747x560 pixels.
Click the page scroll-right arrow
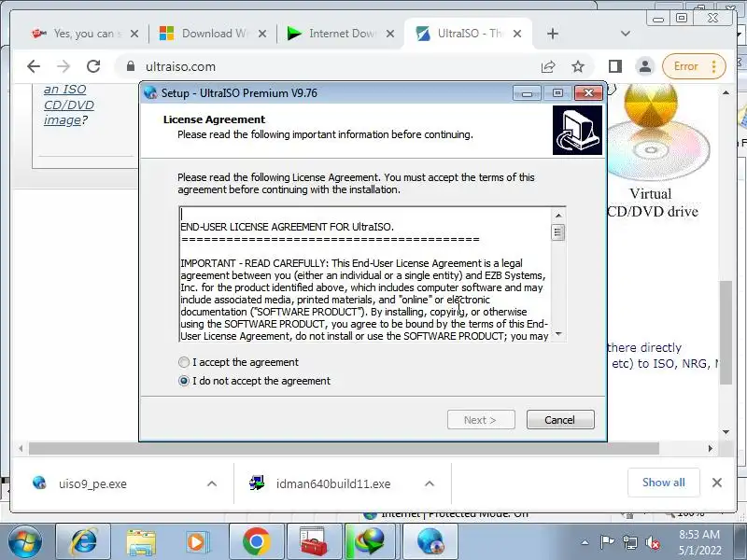(x=710, y=448)
